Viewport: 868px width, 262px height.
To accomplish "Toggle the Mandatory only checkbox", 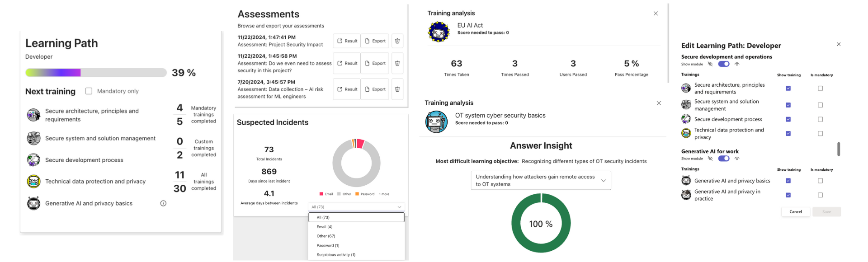I will 89,91.
